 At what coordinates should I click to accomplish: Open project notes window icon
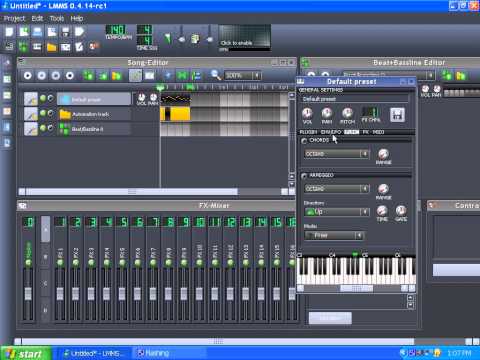[x=80, y=47]
